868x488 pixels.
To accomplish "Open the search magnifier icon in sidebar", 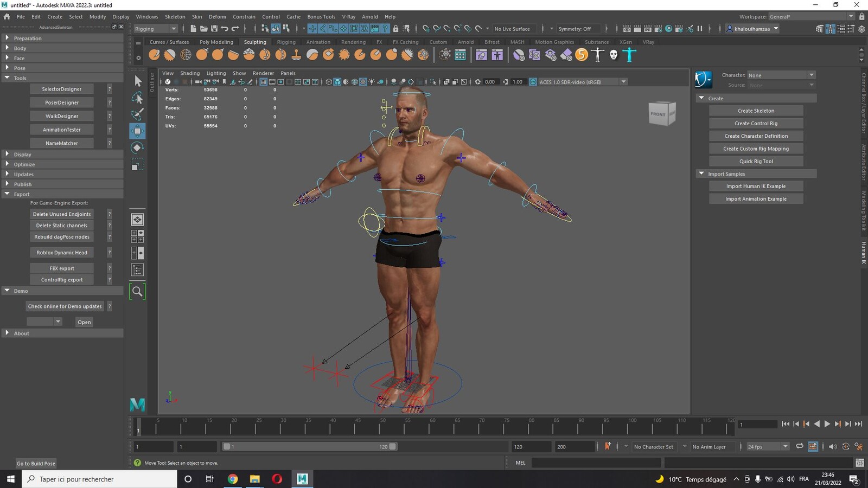I will 137,292.
